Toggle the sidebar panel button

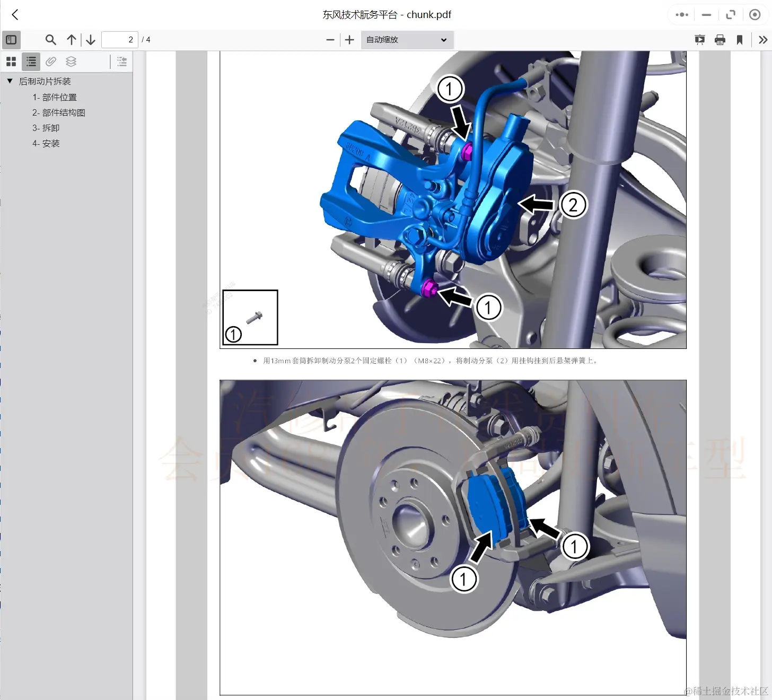coord(11,40)
